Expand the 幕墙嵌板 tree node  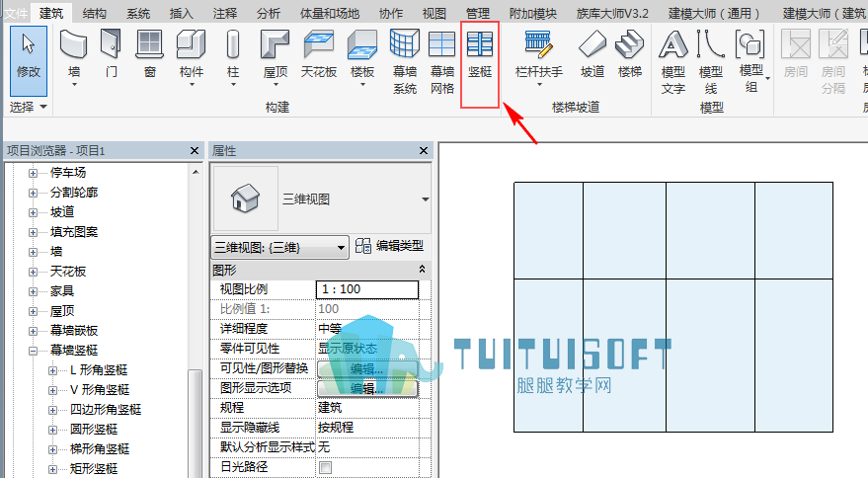pos(34,331)
